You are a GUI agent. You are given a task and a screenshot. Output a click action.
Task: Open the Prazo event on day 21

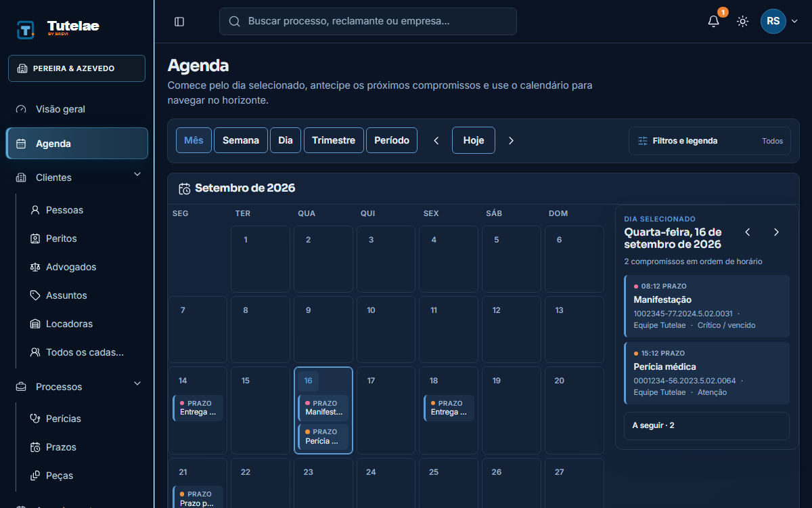(198, 498)
